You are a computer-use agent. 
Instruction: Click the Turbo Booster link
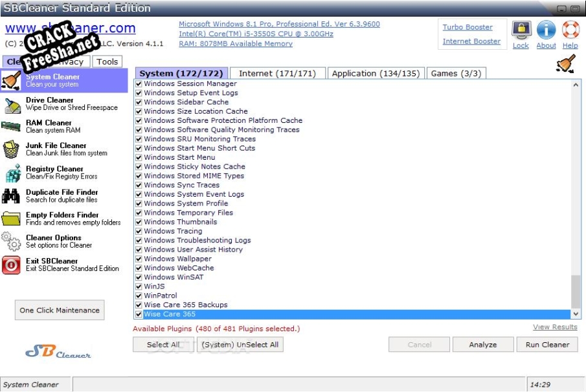click(x=468, y=27)
